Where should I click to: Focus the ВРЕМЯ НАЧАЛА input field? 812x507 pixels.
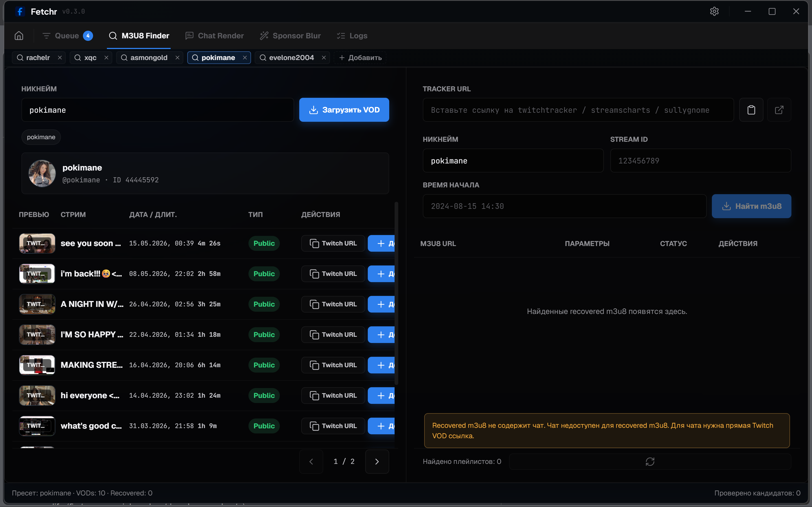pos(564,206)
